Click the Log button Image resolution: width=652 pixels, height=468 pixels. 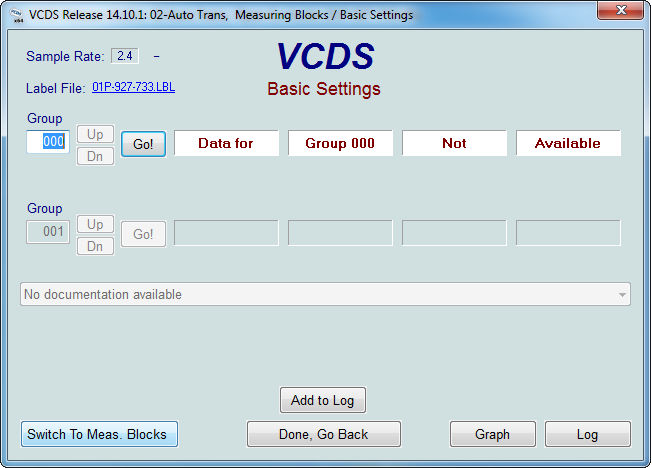click(x=588, y=434)
